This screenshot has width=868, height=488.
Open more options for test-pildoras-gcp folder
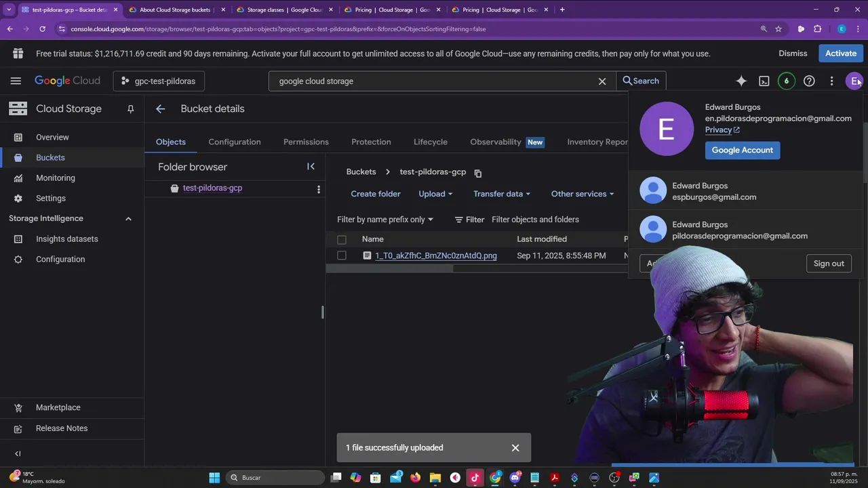[x=319, y=189]
